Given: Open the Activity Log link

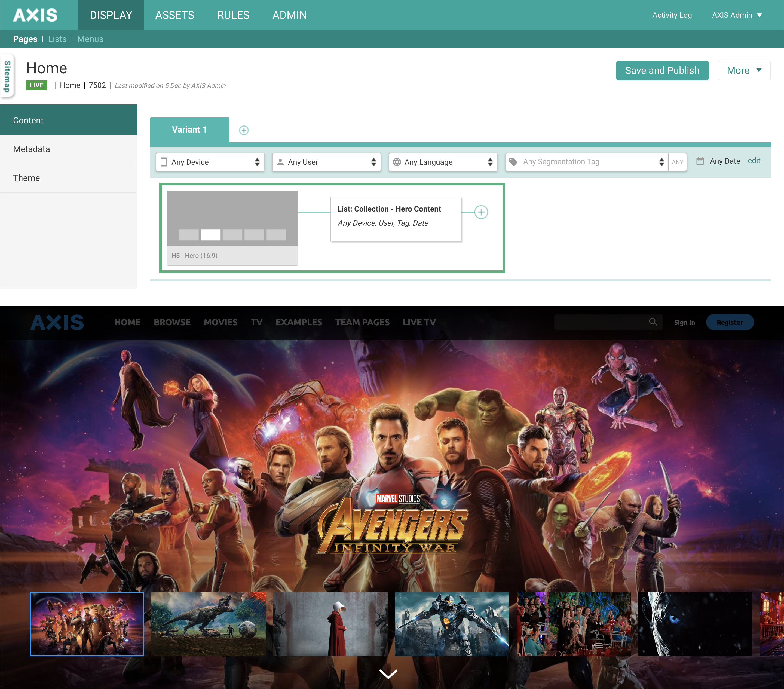Looking at the screenshot, I should pos(672,15).
